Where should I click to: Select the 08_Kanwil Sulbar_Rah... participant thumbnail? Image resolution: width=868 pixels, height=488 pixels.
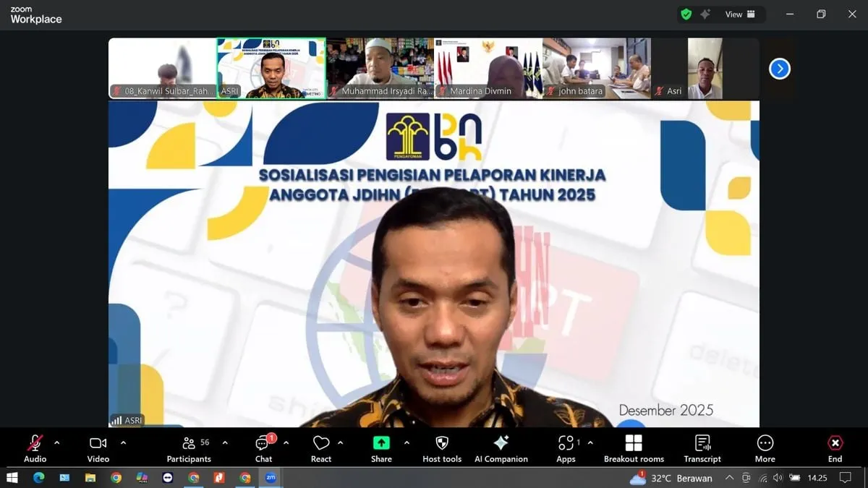(x=163, y=68)
